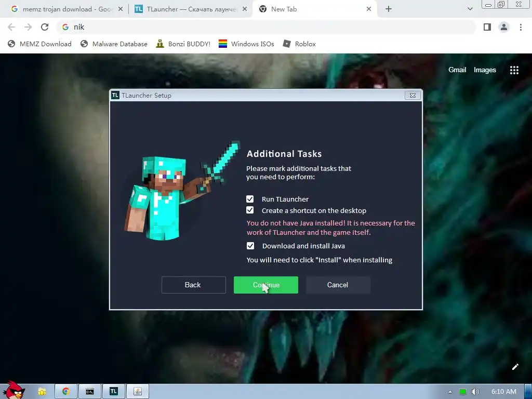Close the TLauncher Setup dialog
Image resolution: width=532 pixels, height=399 pixels.
413,96
